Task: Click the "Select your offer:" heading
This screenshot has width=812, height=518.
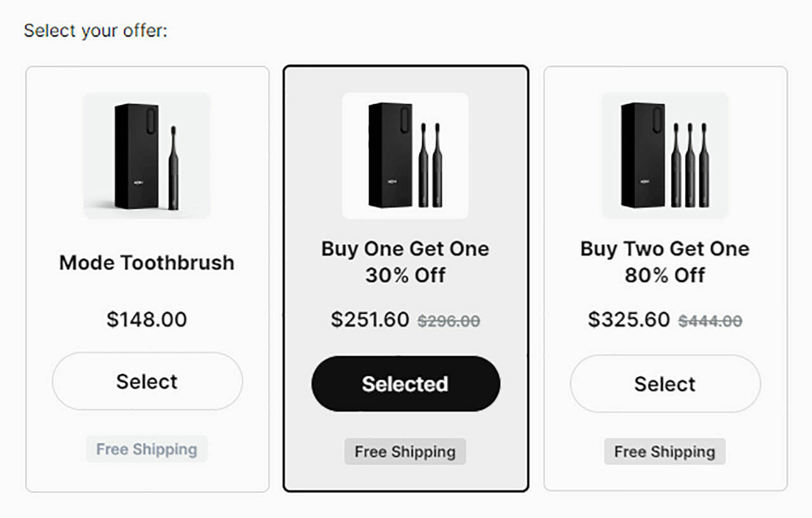Action: tap(95, 30)
